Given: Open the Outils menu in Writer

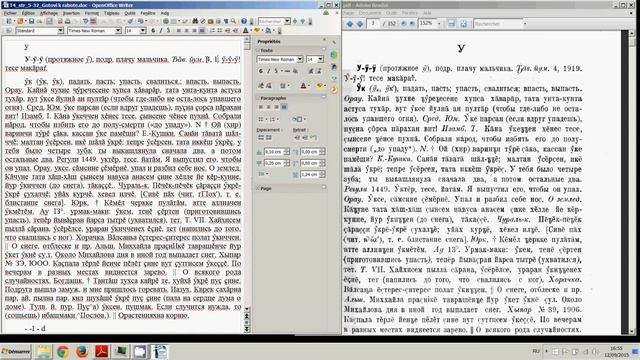Looking at the screenshot, I should (130, 13).
